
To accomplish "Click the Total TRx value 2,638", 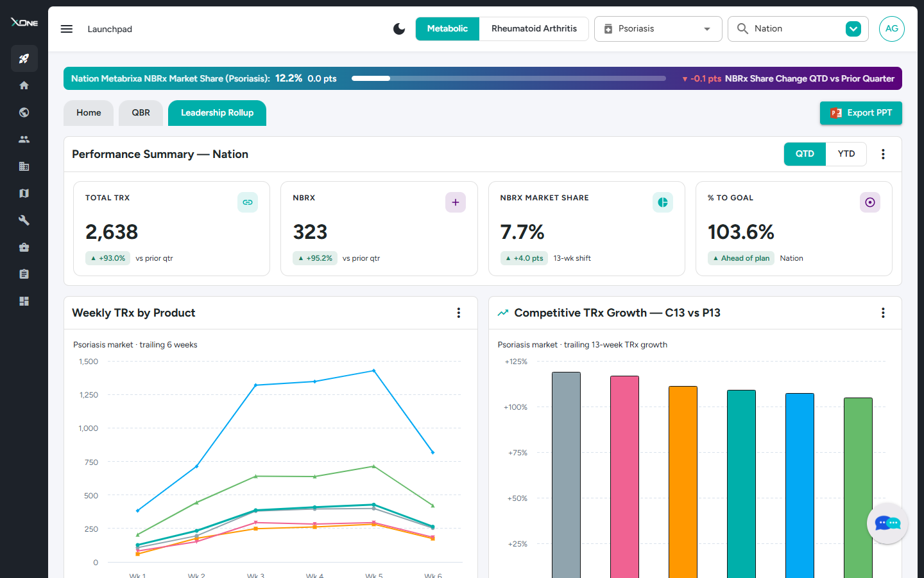I will (x=112, y=232).
